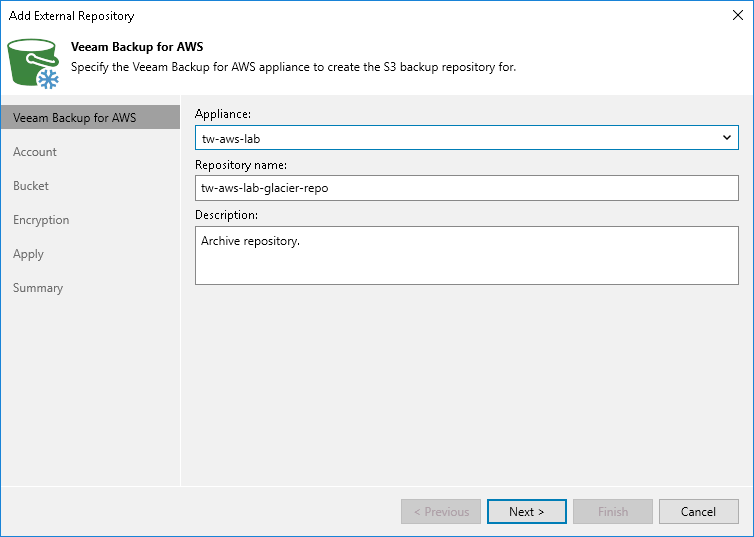Click the Description field label
The width and height of the screenshot is (754, 537).
coord(226,214)
